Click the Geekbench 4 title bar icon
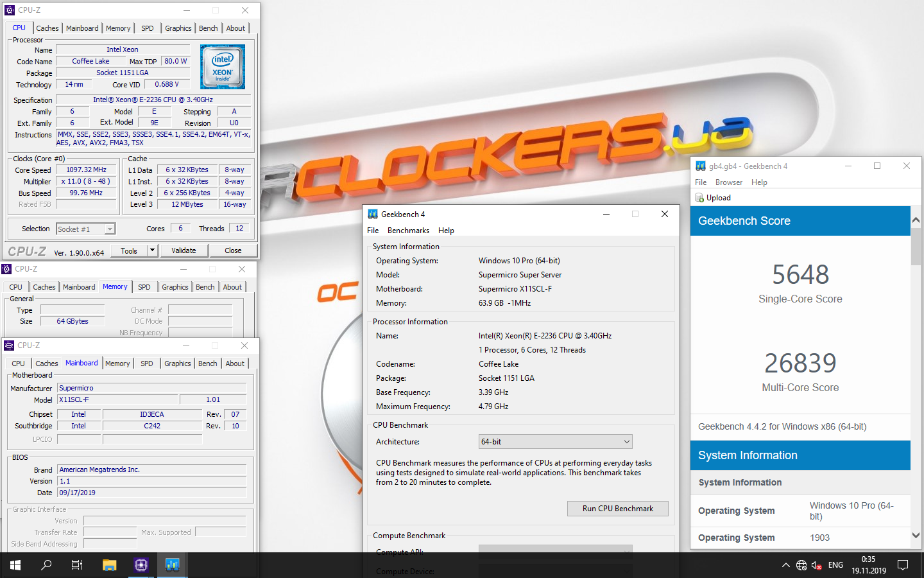The height and width of the screenshot is (578, 924). coord(373,215)
